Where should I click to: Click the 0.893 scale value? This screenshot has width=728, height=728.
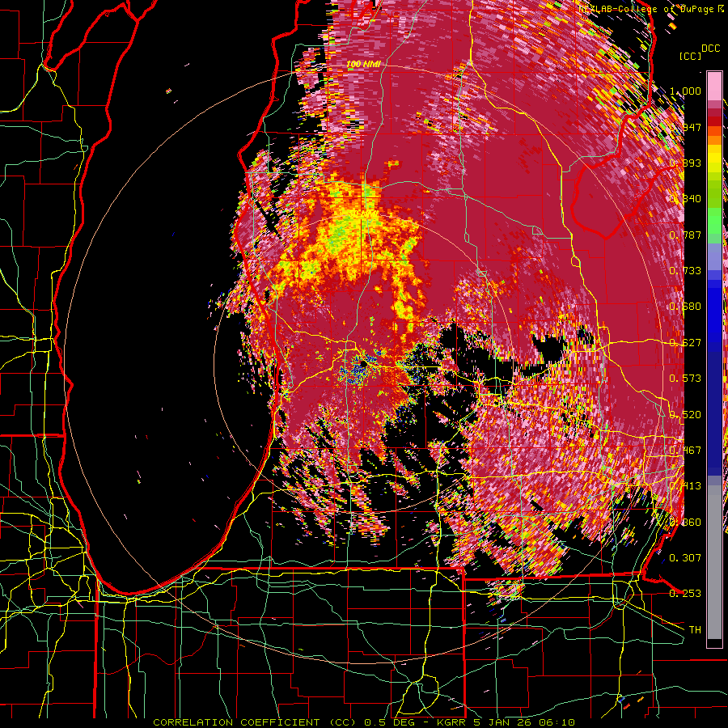tap(686, 163)
